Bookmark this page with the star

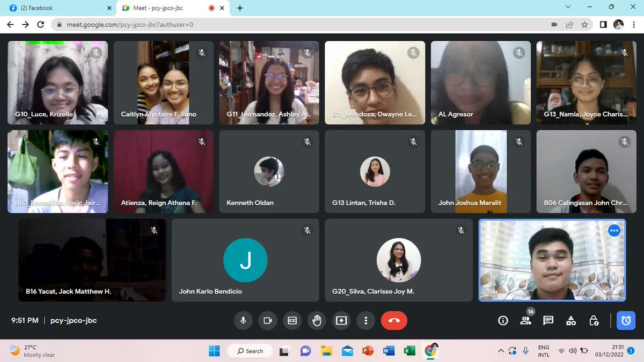584,25
